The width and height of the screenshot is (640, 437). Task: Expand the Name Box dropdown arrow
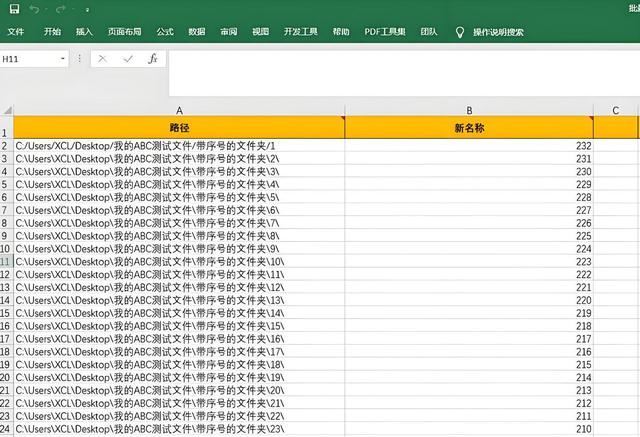pyautogui.click(x=63, y=59)
